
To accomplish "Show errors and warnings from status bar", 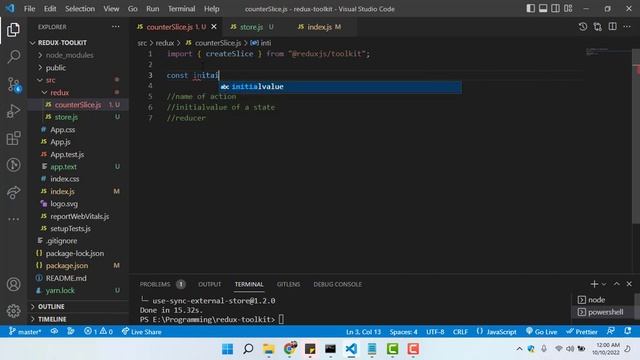I will pyautogui.click(x=98, y=332).
